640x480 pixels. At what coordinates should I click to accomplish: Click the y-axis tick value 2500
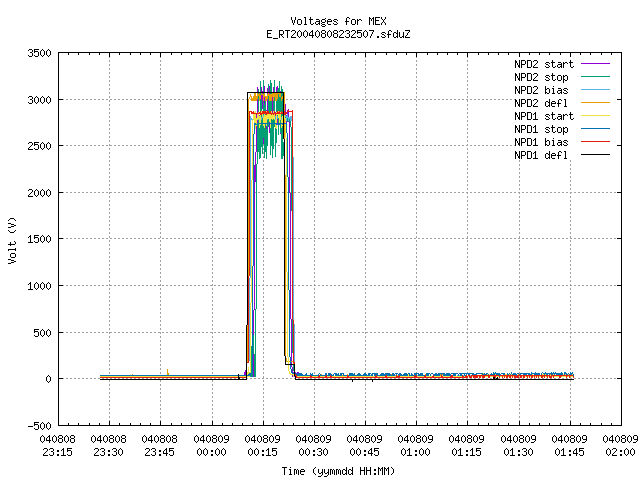(x=40, y=146)
